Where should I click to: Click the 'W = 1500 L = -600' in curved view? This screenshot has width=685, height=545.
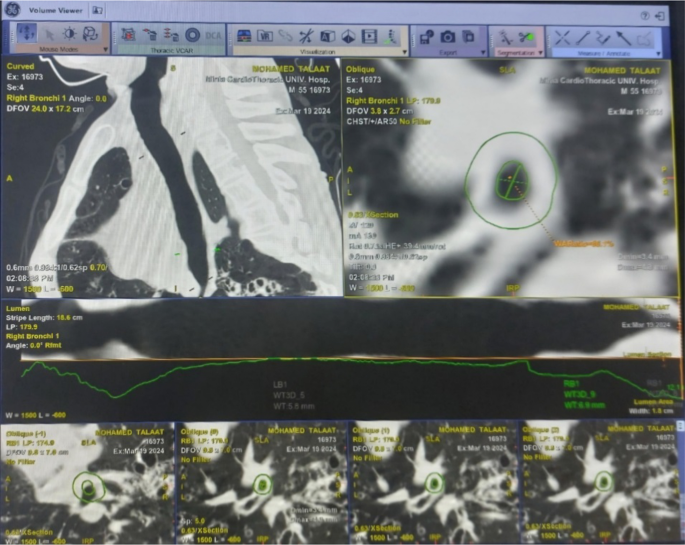[x=40, y=289]
